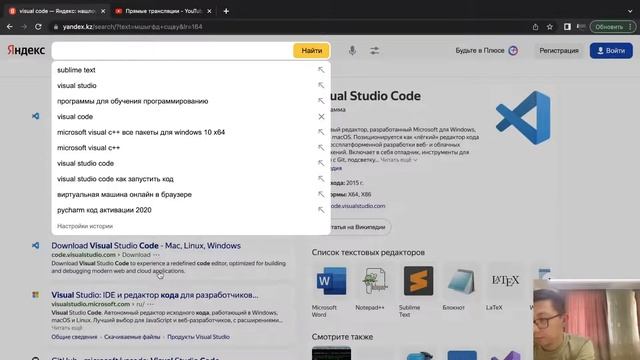Image resolution: width=640 pixels, height=360 pixels.
Task: Close the YouTube browser tab
Action: click(x=209, y=11)
